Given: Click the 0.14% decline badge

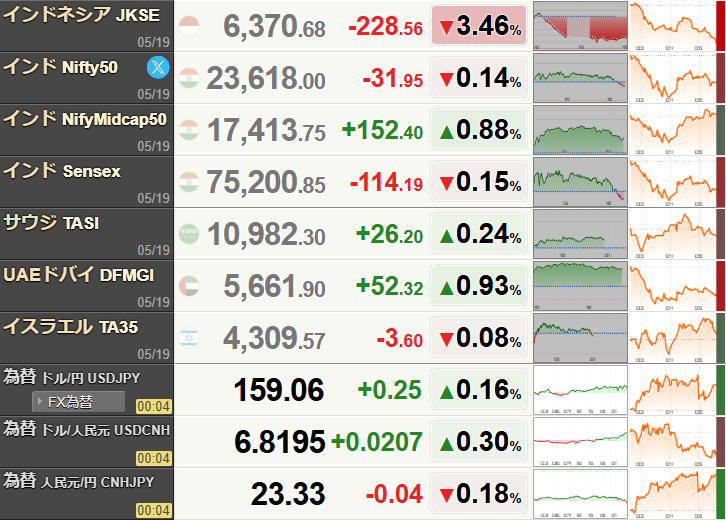Looking at the screenshot, I should click(x=479, y=77).
